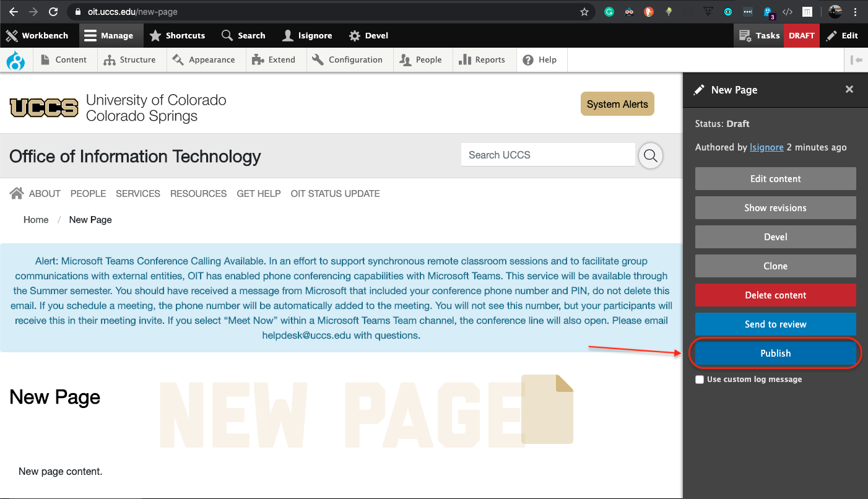Click the red DRAFT status badge
The width and height of the screenshot is (868, 499).
click(x=801, y=35)
